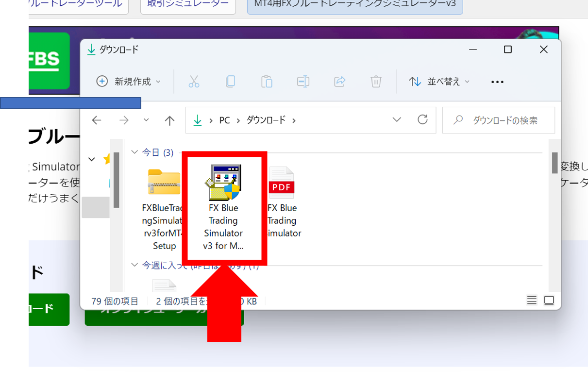Switch to details list view icon
The height and width of the screenshot is (383, 588).
[532, 300]
